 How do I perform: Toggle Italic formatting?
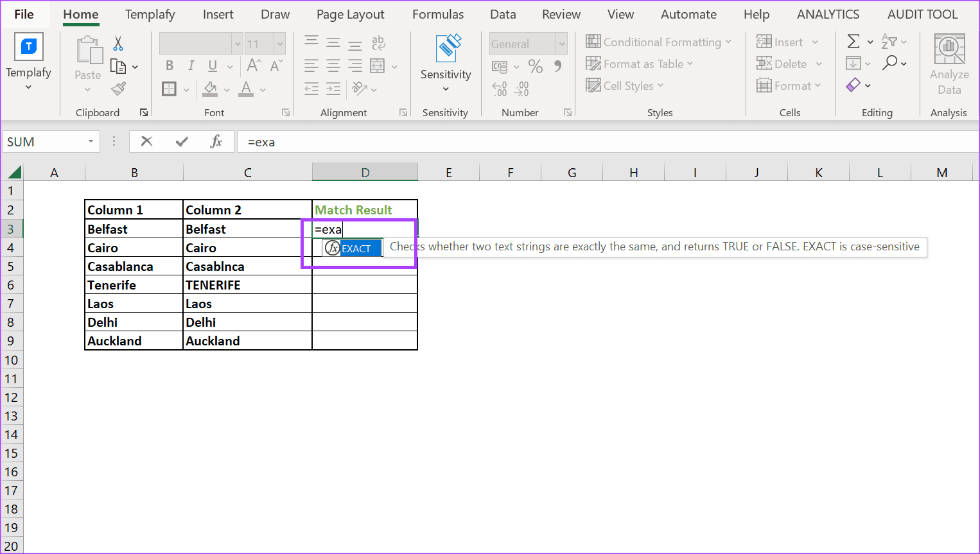click(191, 65)
